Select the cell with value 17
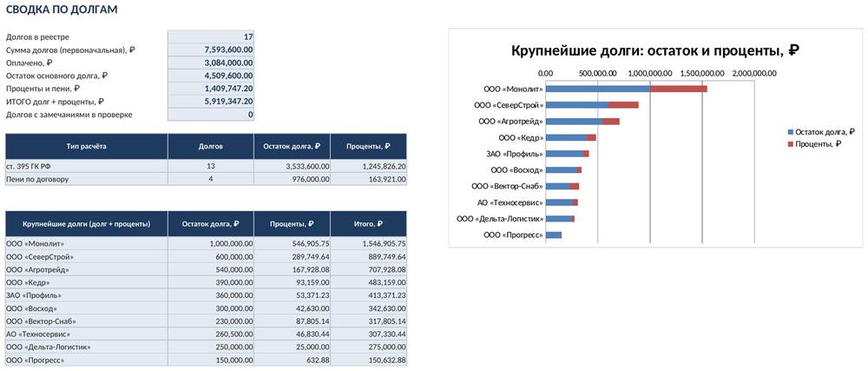 [x=211, y=37]
